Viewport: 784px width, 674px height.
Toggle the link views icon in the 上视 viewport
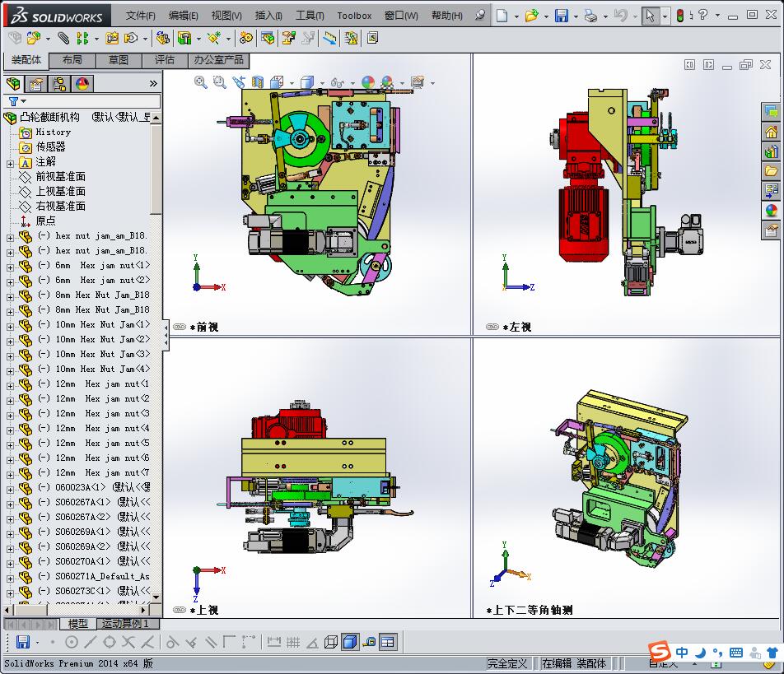pyautogui.click(x=179, y=610)
